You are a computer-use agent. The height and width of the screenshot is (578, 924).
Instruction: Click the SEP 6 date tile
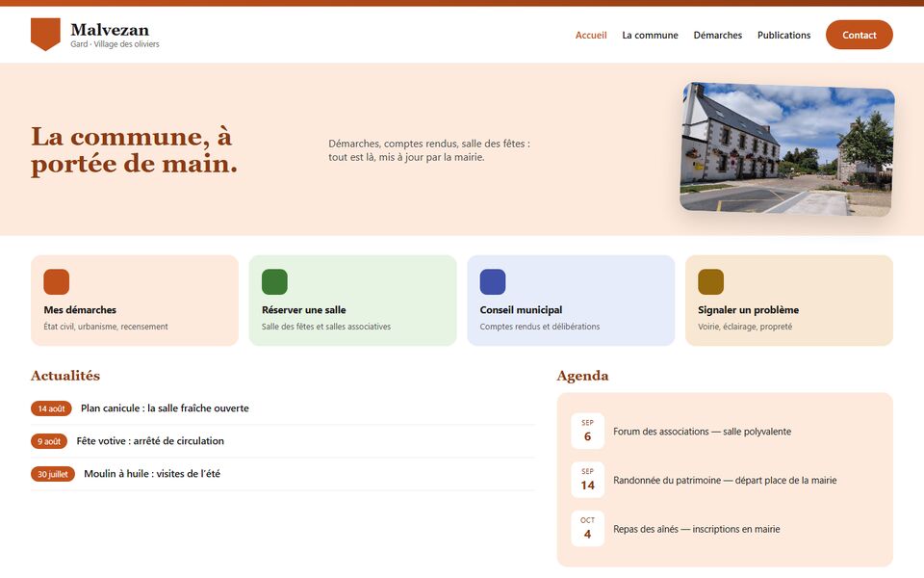pyautogui.click(x=587, y=432)
